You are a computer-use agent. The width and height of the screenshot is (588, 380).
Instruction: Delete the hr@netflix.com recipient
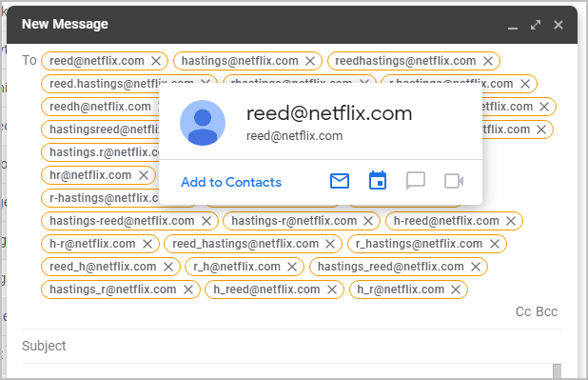point(144,175)
